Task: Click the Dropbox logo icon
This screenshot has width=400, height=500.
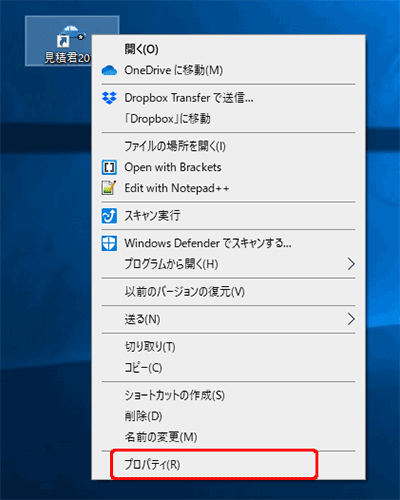Action: (109, 98)
